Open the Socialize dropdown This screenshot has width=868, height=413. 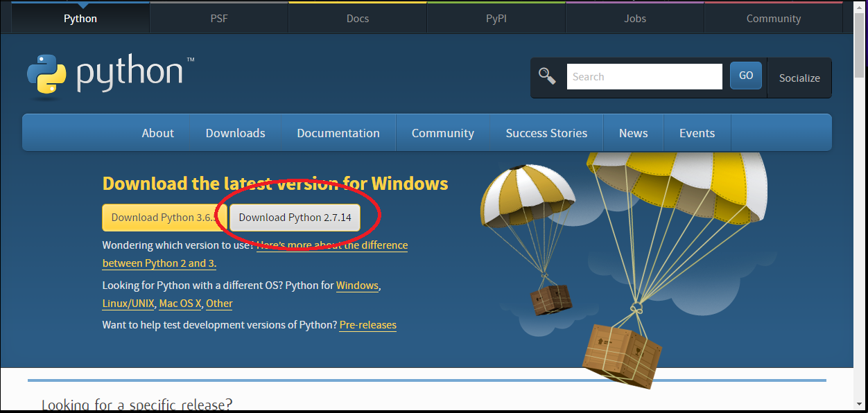pyautogui.click(x=799, y=78)
